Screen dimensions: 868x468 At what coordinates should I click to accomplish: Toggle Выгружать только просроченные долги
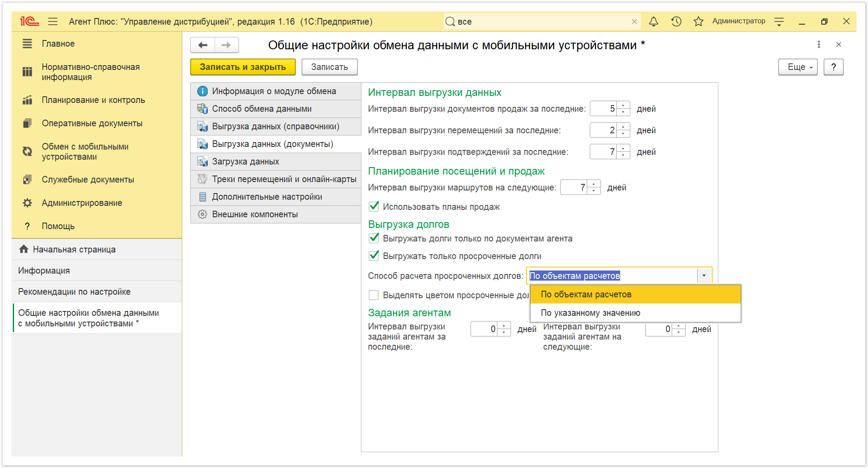pyautogui.click(x=374, y=256)
